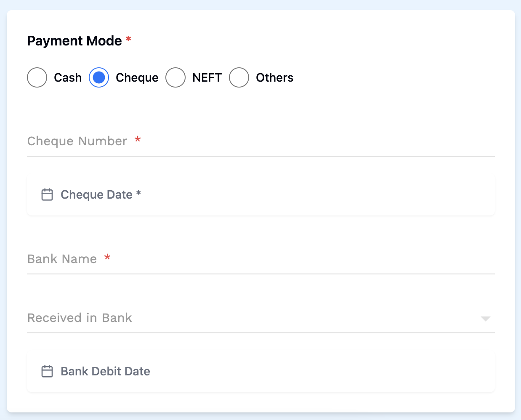Viewport: 521px width, 420px height.
Task: Click the asterisk after Cheque Date
Action: tap(138, 194)
